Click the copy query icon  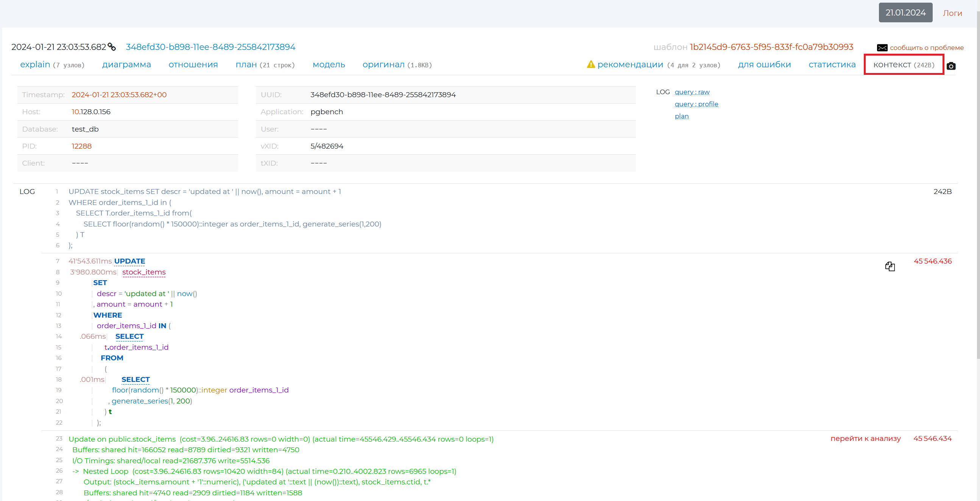pos(890,267)
